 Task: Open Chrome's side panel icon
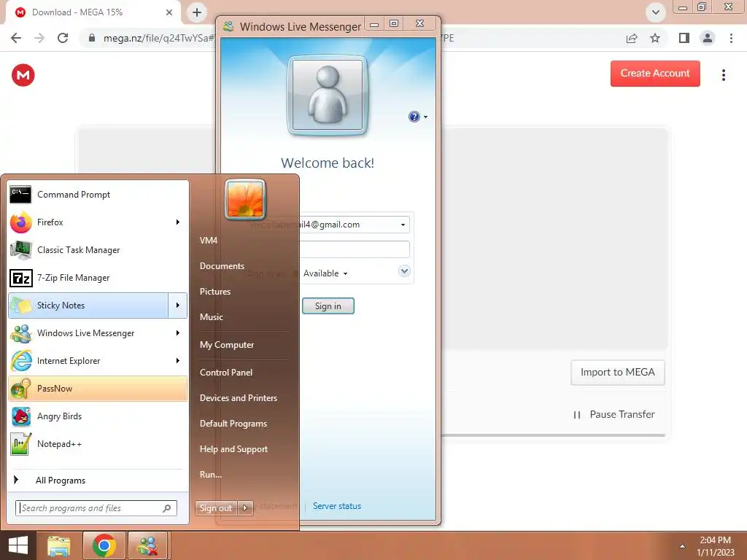click(x=684, y=38)
